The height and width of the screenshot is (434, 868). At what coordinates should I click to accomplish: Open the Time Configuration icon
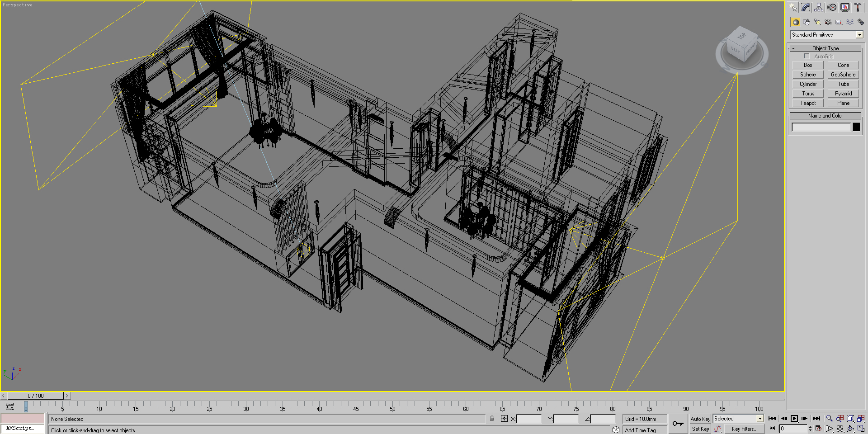[x=818, y=429]
